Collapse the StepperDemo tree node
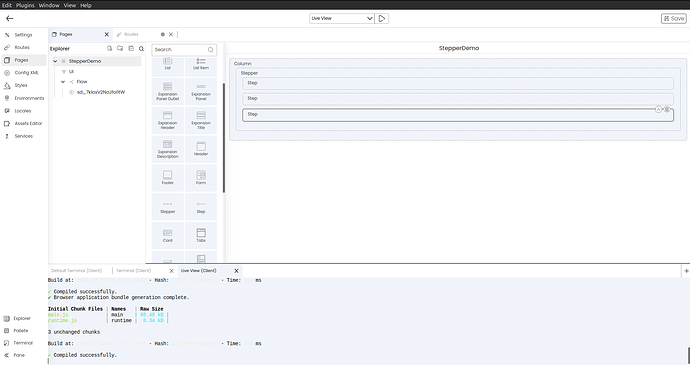This screenshot has height=365, width=690. tap(55, 61)
